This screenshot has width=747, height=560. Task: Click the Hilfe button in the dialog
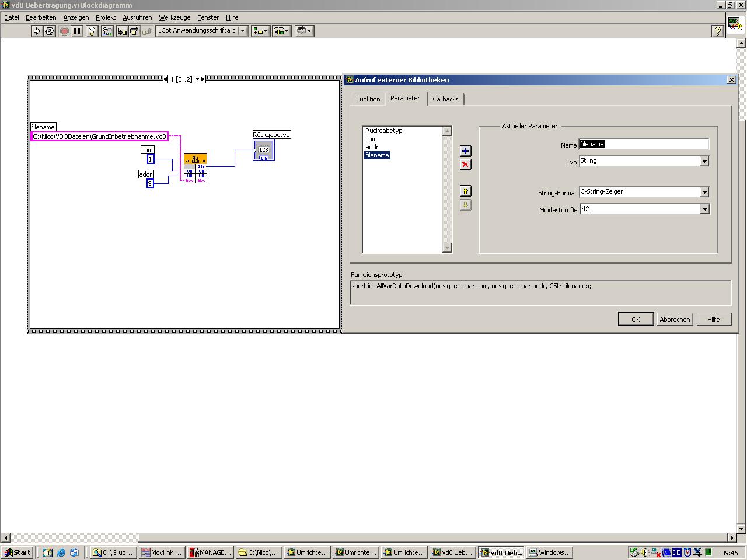(714, 320)
